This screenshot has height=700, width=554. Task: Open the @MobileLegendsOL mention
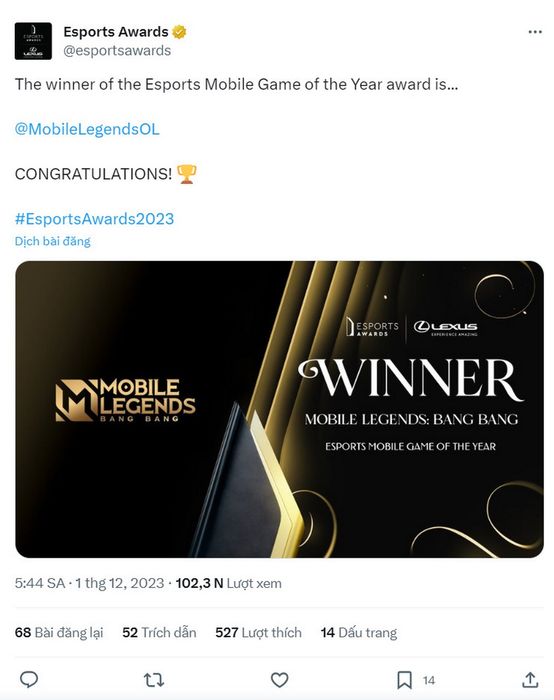[87, 129]
